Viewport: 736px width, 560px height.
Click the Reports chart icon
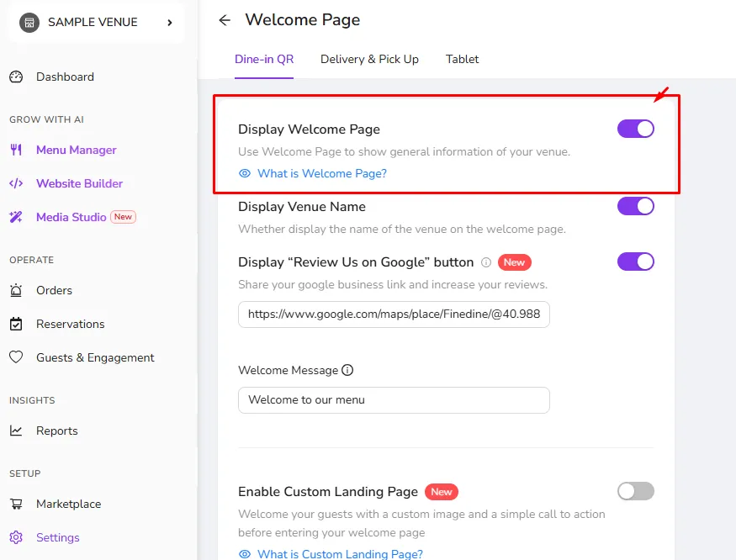click(x=16, y=431)
